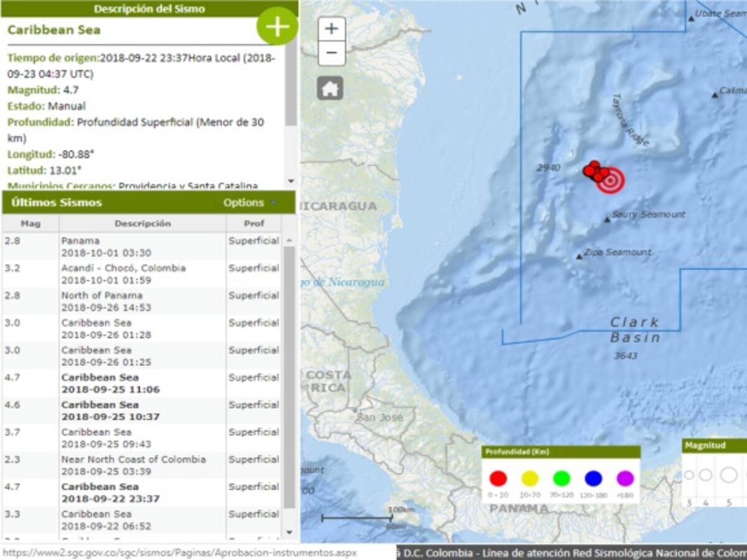This screenshot has height=560, width=747.
Task: Zoom in using the map plus icon
Action: (331, 28)
